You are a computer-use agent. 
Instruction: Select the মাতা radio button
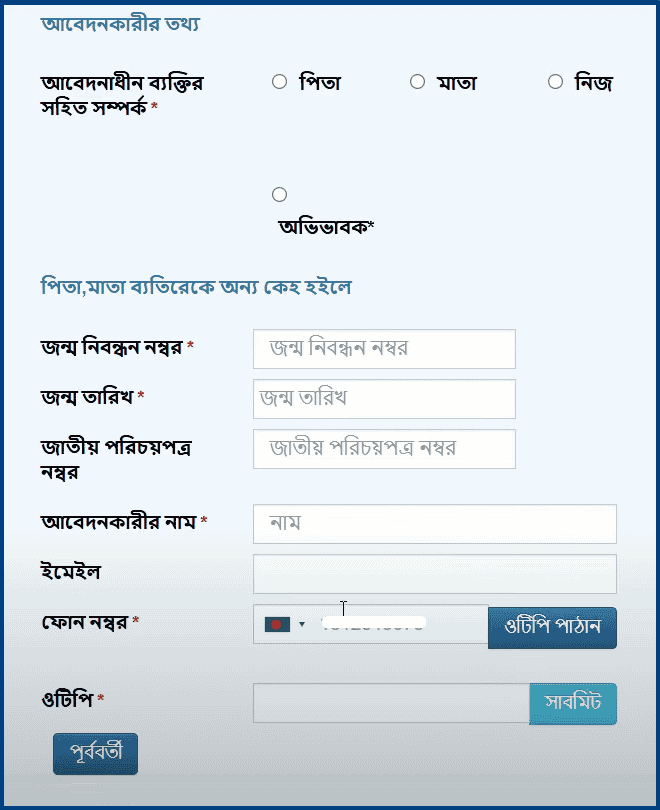click(416, 82)
